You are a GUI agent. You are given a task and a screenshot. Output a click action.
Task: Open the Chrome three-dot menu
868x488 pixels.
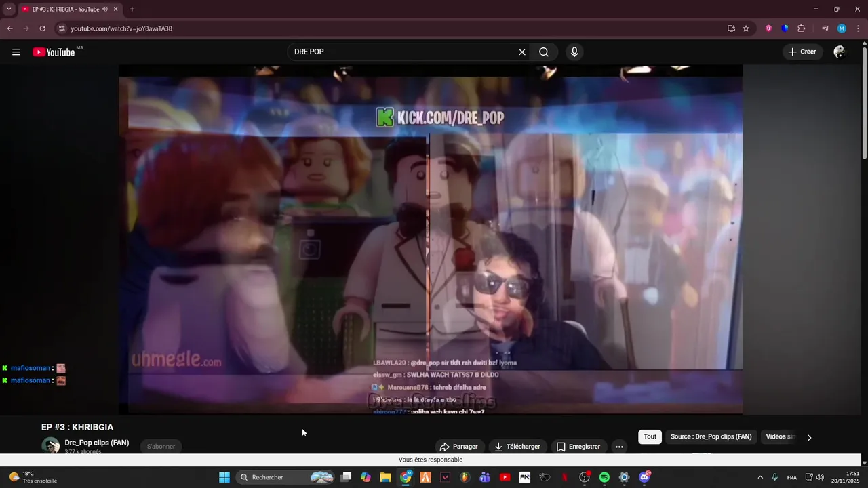coord(858,28)
